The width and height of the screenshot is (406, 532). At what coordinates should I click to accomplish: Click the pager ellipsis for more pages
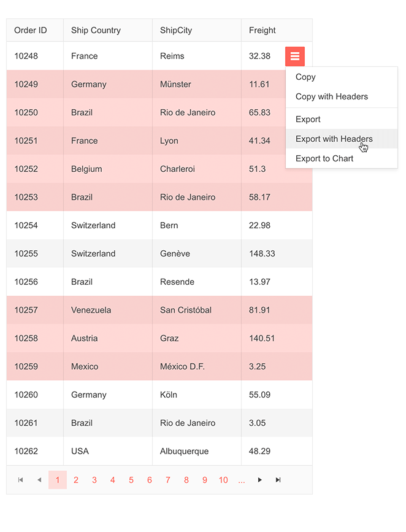pos(242,480)
